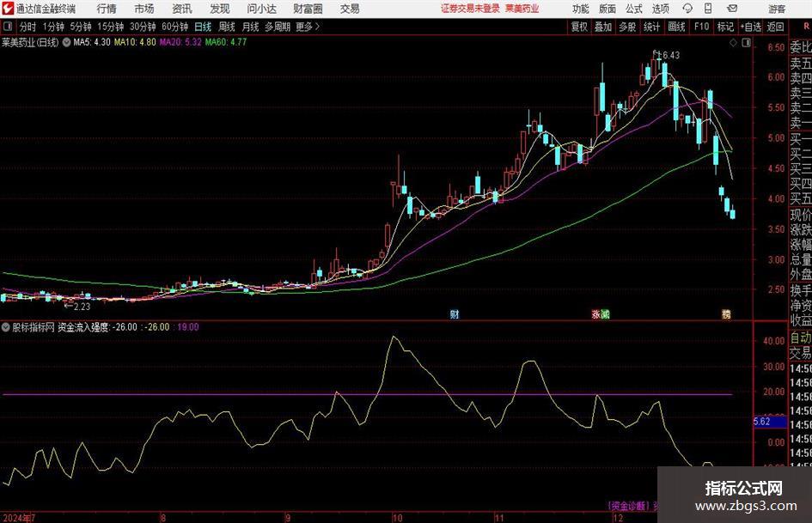Click the 19.00 purple indicator value
Screen dimensions: 812x523
pos(187,327)
